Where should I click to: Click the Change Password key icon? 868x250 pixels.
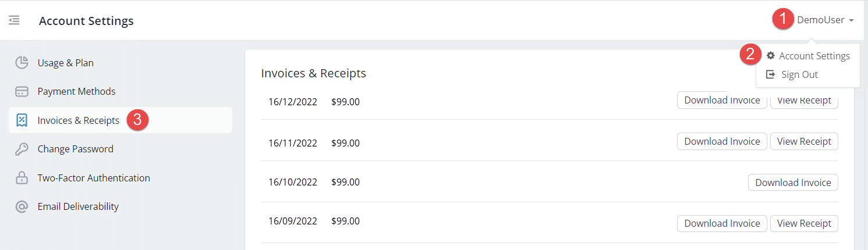[x=22, y=149]
